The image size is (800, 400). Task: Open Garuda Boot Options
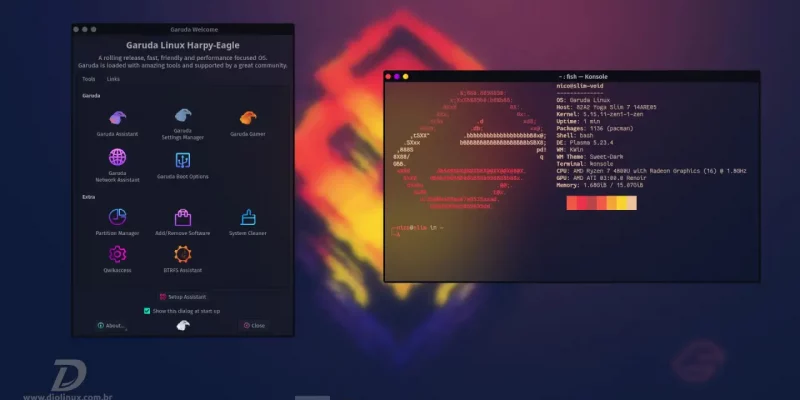tap(183, 166)
